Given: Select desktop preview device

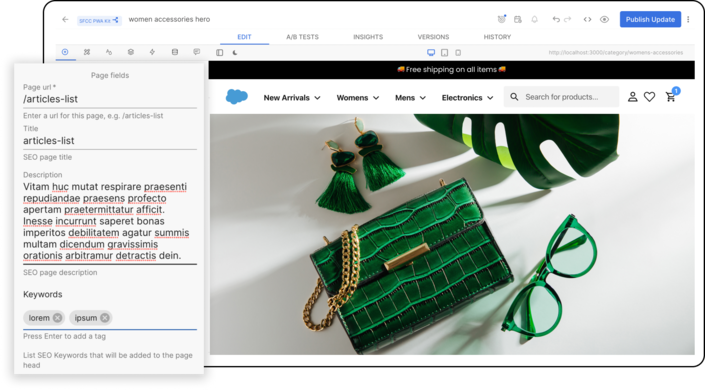Looking at the screenshot, I should pos(431,53).
